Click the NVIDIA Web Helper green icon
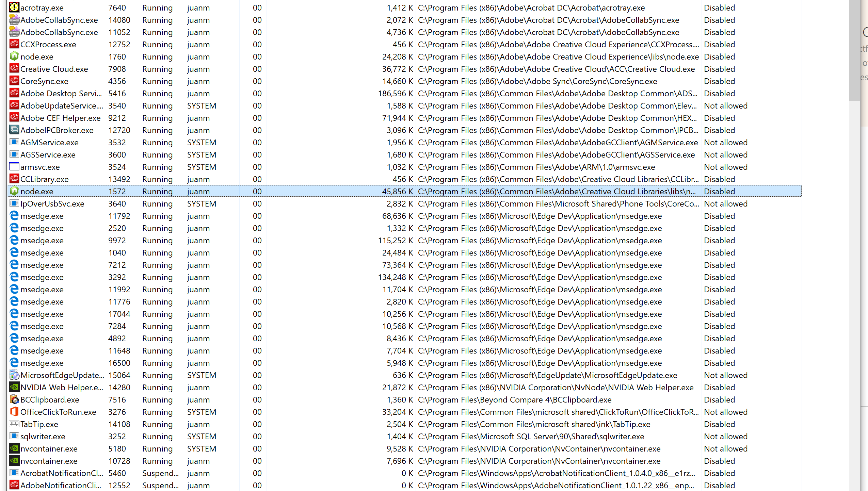 [14, 387]
